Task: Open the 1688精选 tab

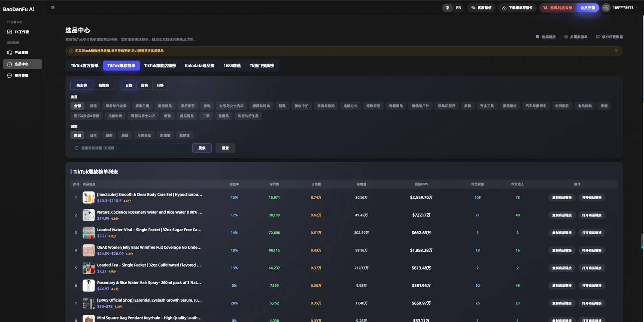Action: click(232, 66)
